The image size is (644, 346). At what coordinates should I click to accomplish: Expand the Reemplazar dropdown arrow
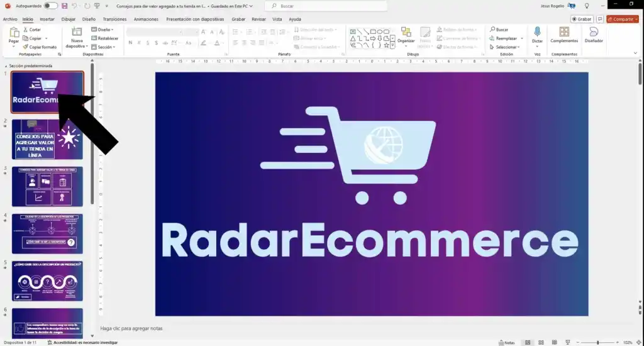point(522,38)
